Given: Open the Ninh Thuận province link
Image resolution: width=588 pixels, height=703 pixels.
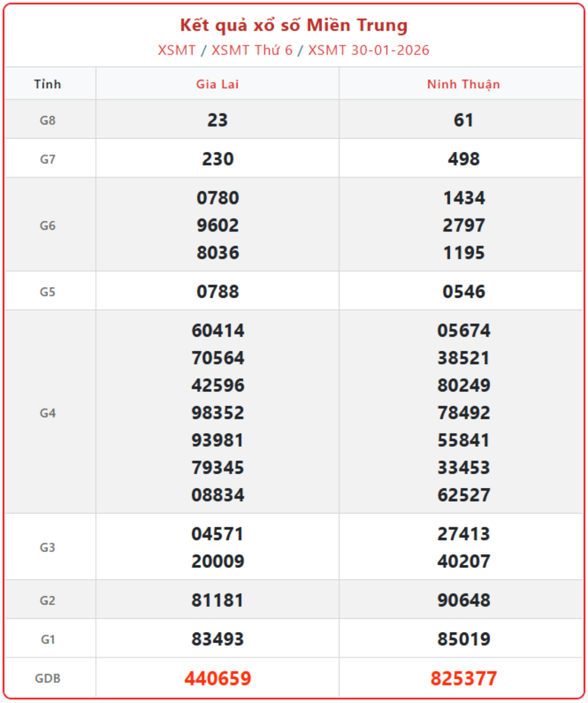Looking at the screenshot, I should [x=464, y=84].
